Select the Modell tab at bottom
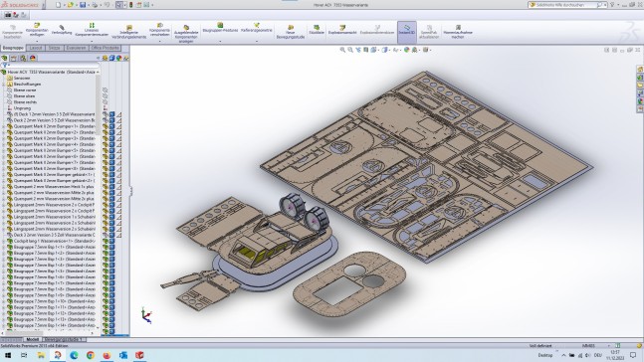Viewport: 644px width, 362px height. pyautogui.click(x=33, y=339)
